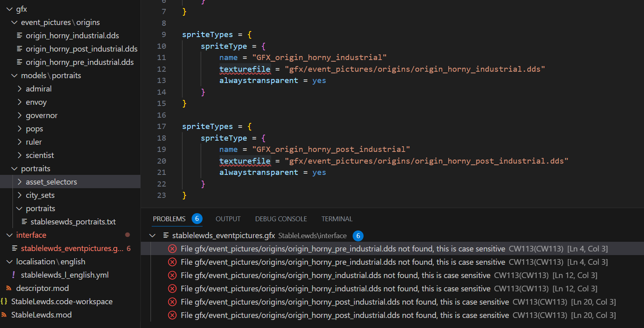The image size is (644, 328).
Task: Collapse localisation\english folder chevron
Action: pos(9,262)
